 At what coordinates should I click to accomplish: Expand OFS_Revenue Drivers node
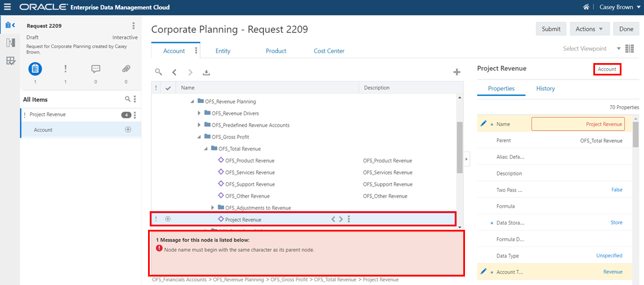click(199, 113)
